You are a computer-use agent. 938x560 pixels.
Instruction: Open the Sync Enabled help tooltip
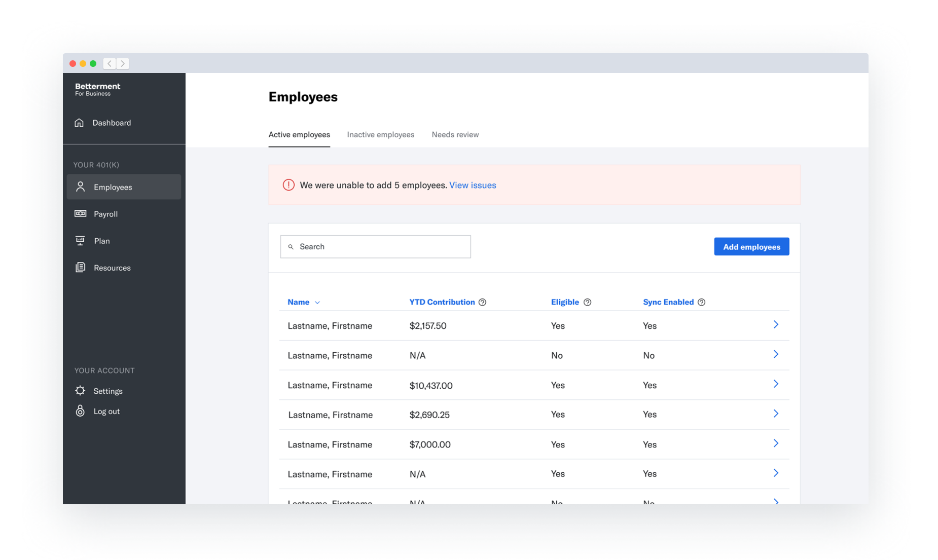tap(702, 302)
